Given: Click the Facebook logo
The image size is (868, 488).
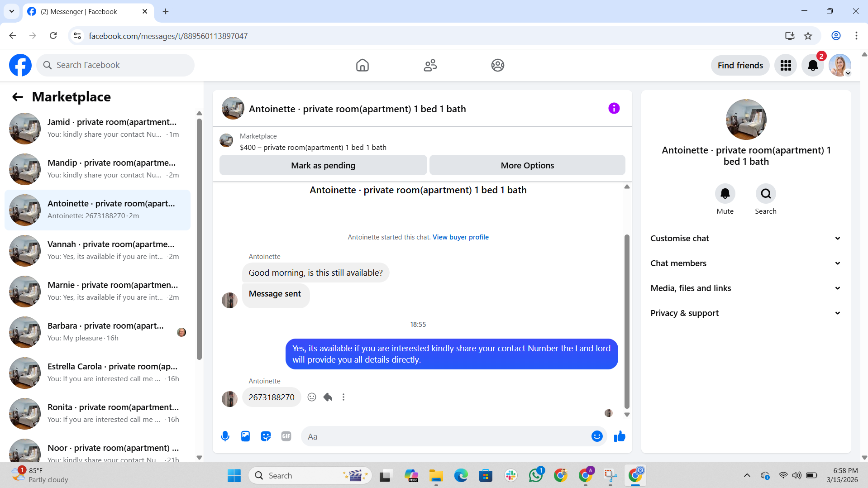Looking at the screenshot, I should click(20, 65).
